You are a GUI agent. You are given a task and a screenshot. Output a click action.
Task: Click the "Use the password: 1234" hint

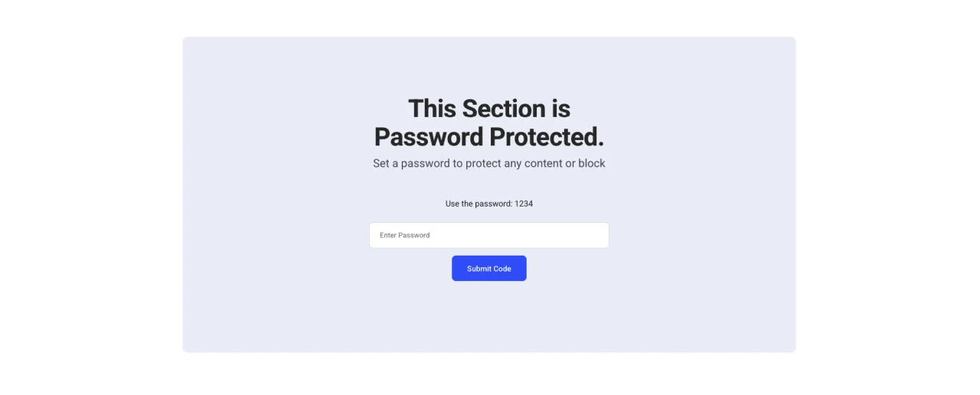pyautogui.click(x=488, y=204)
